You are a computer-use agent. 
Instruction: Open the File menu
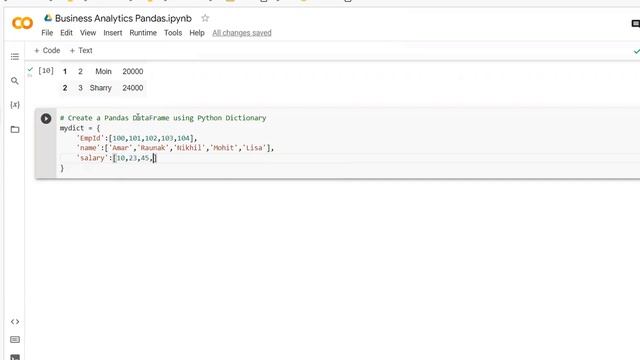[x=47, y=33]
